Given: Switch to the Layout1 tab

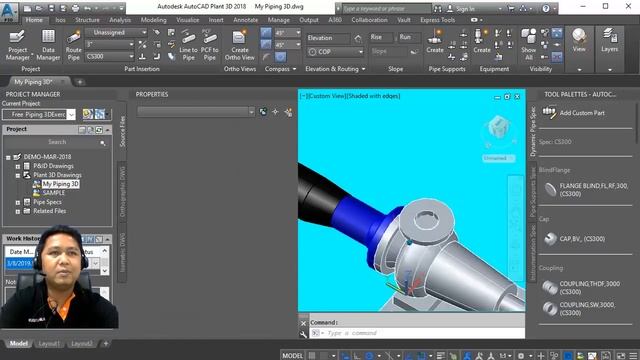Looking at the screenshot, I should pos(49,344).
